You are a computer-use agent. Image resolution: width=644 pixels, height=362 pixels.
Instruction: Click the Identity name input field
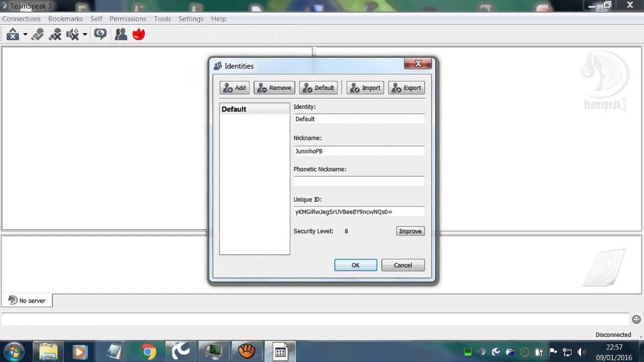pos(359,119)
